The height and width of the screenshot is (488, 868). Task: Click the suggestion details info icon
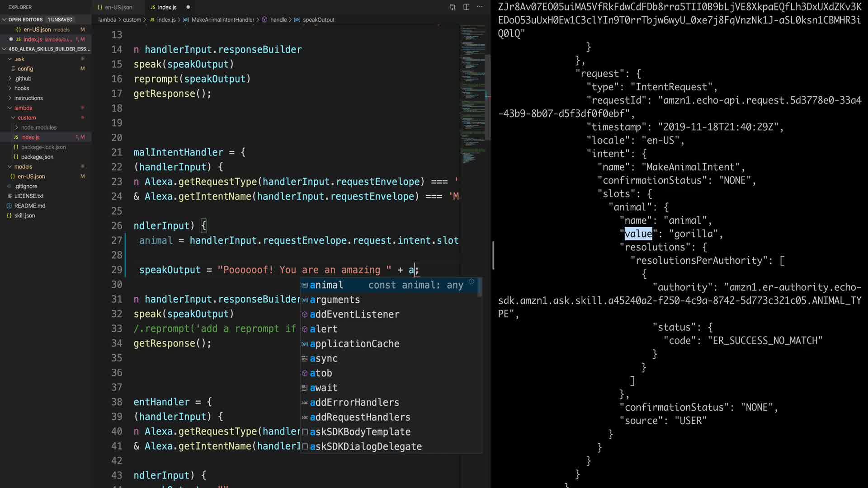471,282
